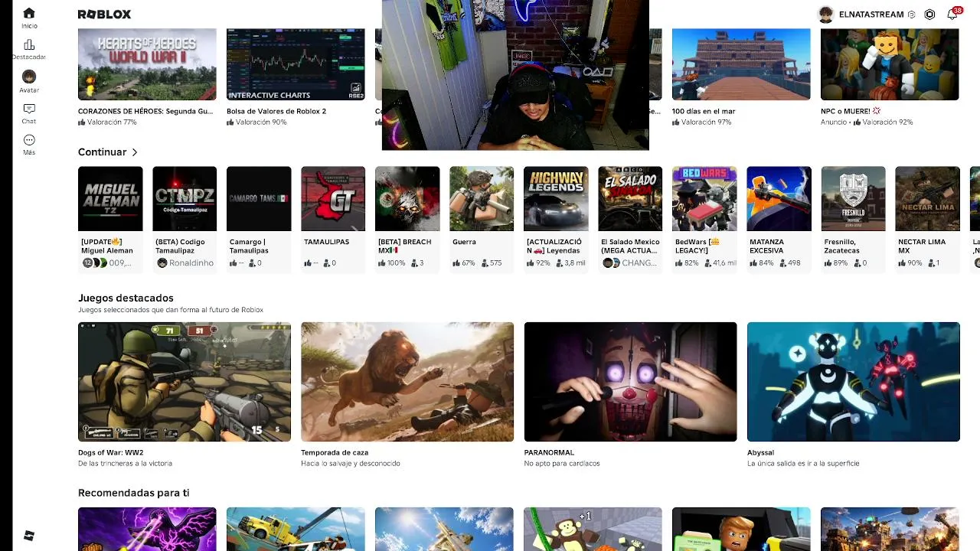The image size is (980, 551).
Task: Click the Bolsa de Valores de Roblox 2 title
Action: 276,111
